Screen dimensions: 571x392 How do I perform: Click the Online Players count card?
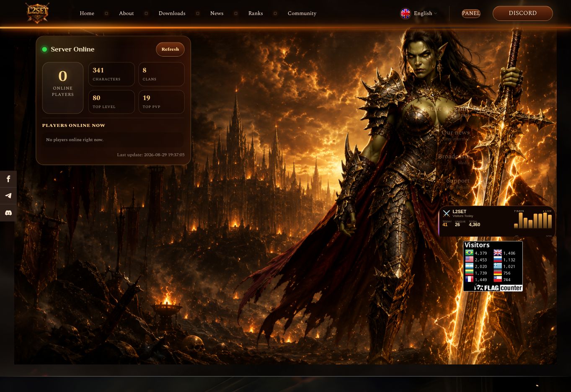(63, 88)
